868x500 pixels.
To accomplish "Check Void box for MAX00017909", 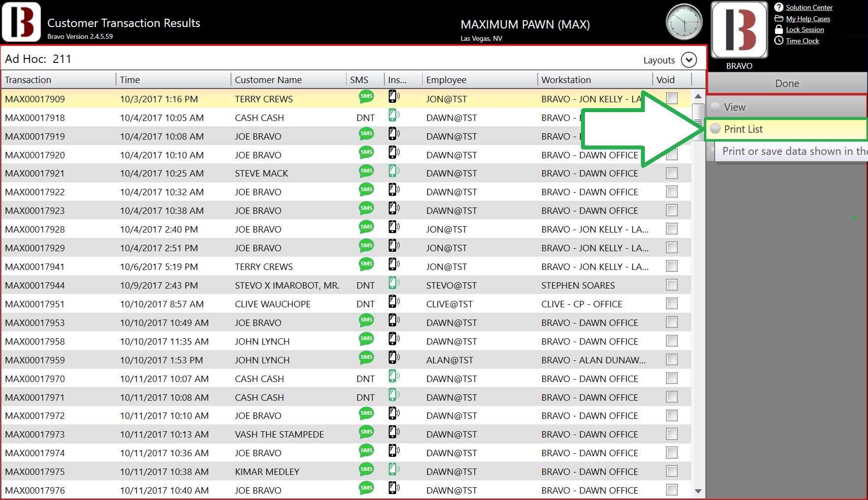I will [x=672, y=98].
